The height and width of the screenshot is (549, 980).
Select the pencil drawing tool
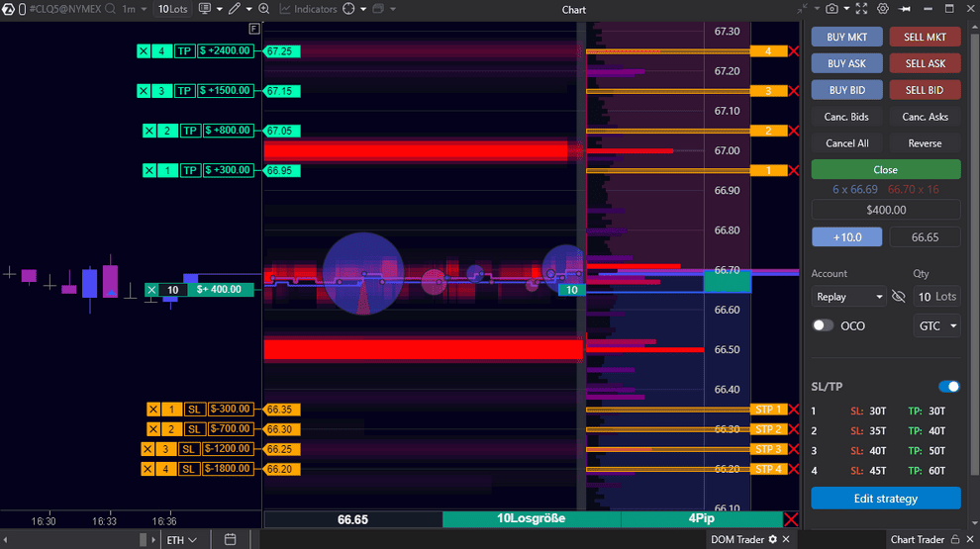click(x=235, y=9)
